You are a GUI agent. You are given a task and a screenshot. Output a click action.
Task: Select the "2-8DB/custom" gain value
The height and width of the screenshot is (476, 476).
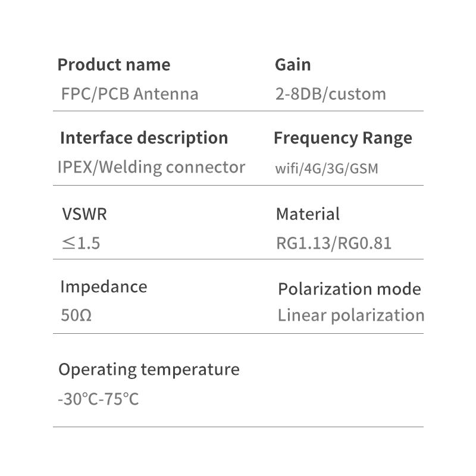330,94
